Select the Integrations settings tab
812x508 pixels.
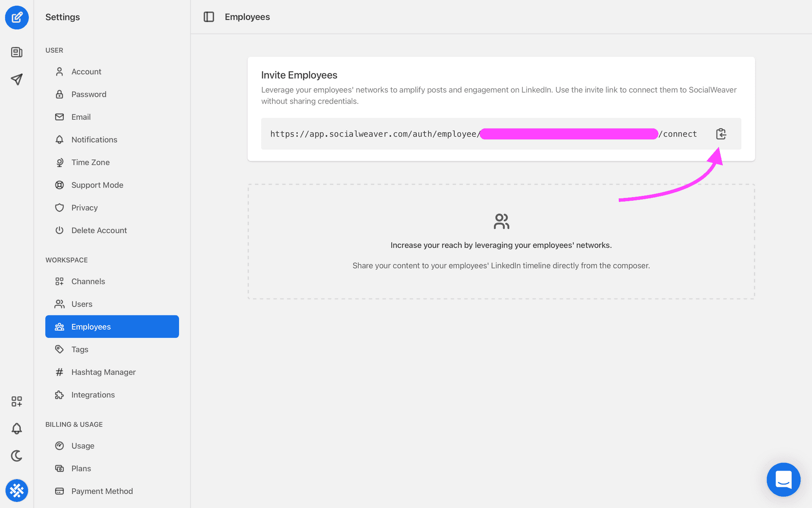[x=93, y=395]
